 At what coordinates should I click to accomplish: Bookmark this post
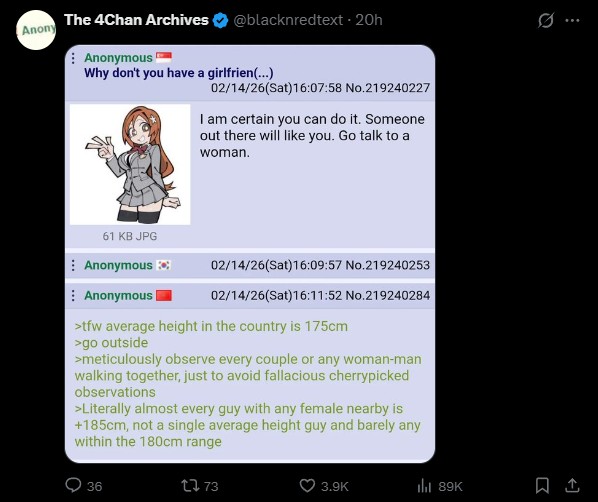tap(542, 486)
